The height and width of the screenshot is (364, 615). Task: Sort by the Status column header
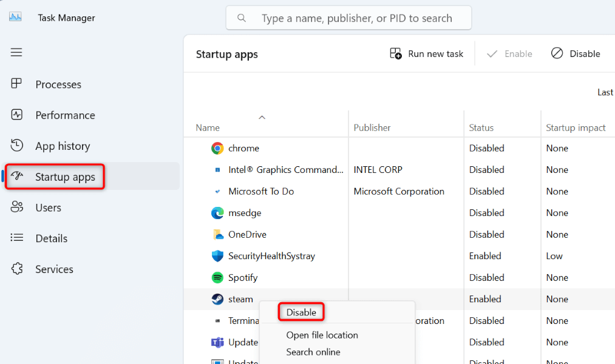(x=481, y=127)
